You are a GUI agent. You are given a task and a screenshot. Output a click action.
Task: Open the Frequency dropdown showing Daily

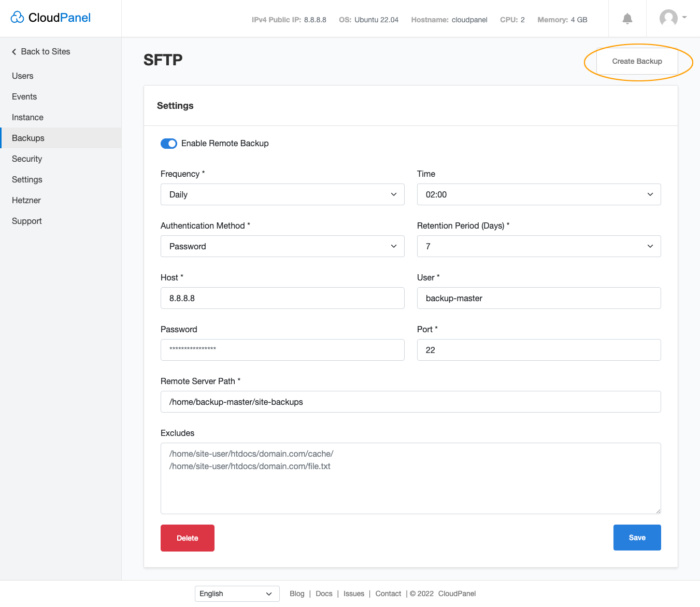click(x=282, y=194)
